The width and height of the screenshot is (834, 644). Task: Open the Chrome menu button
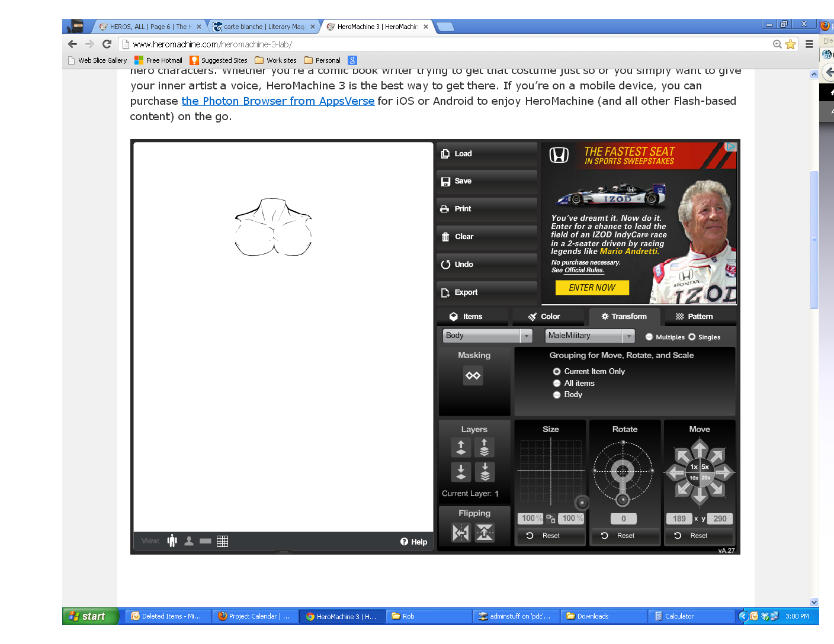coord(809,44)
